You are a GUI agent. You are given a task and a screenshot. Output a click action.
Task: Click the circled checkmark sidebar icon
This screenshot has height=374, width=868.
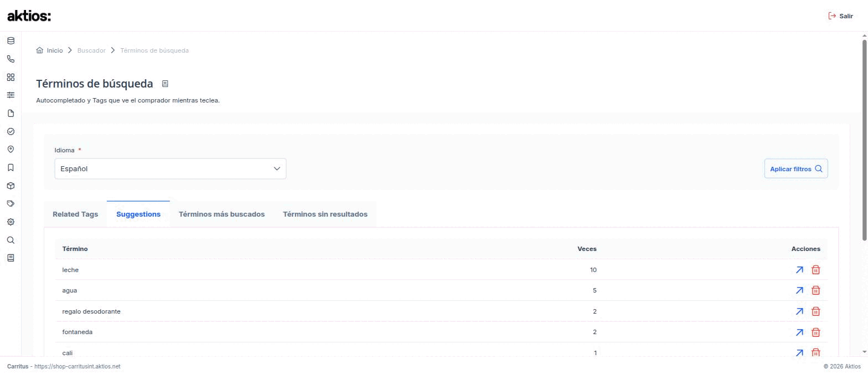click(11, 131)
